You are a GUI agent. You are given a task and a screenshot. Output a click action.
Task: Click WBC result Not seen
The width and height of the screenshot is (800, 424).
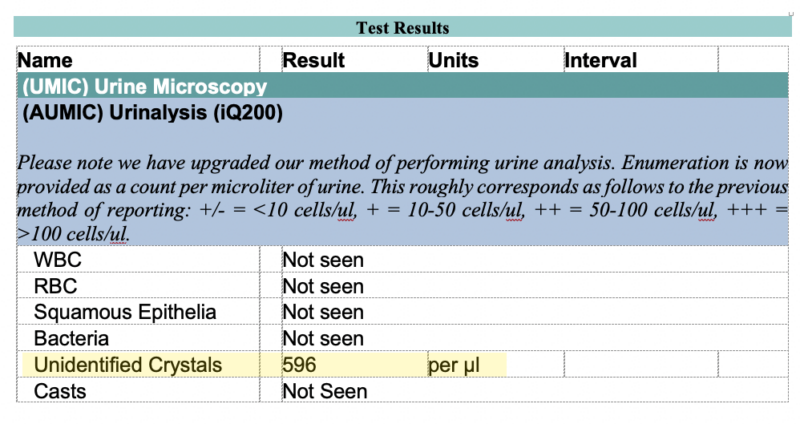click(x=323, y=260)
